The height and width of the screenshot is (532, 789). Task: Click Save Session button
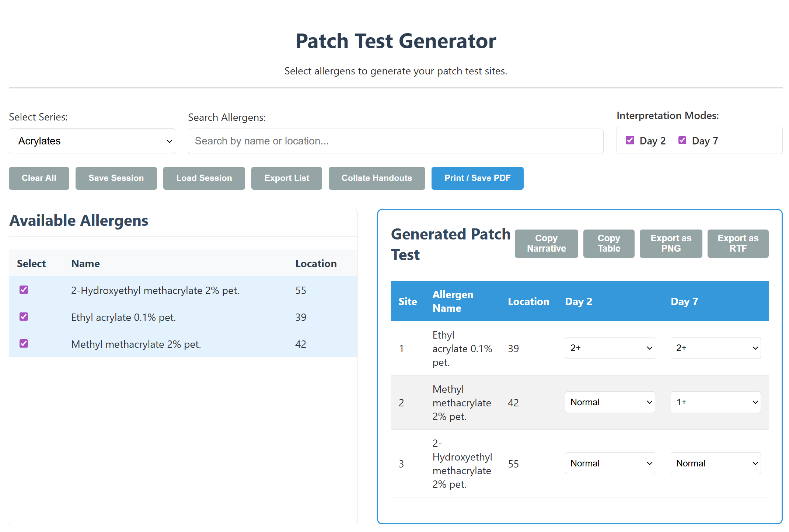(116, 178)
